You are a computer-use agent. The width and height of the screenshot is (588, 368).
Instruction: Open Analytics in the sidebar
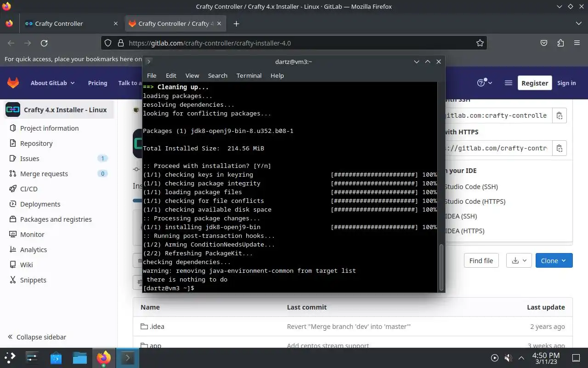(x=58, y=250)
